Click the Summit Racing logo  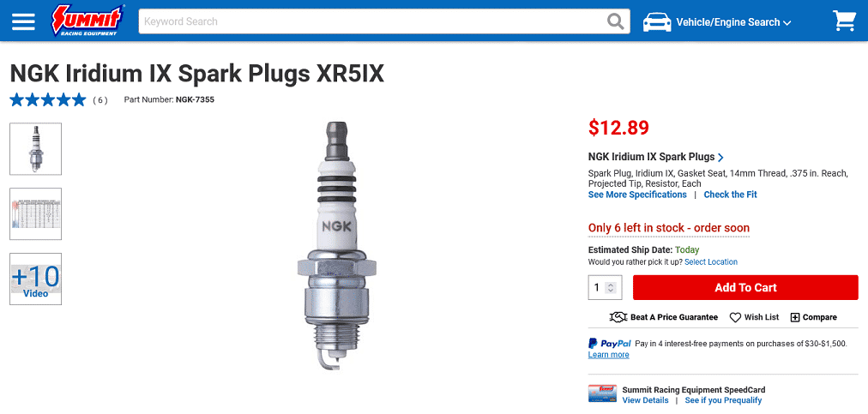(87, 21)
